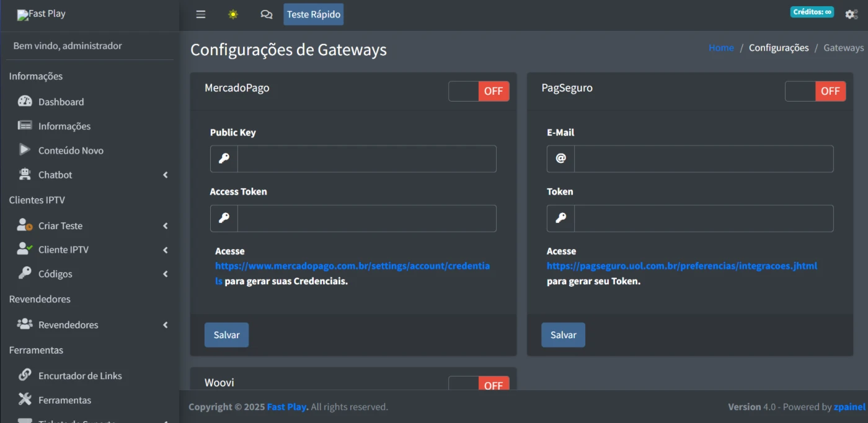This screenshot has height=423, width=868.
Task: Switch on the Woovi gateway toggle
Action: click(479, 384)
